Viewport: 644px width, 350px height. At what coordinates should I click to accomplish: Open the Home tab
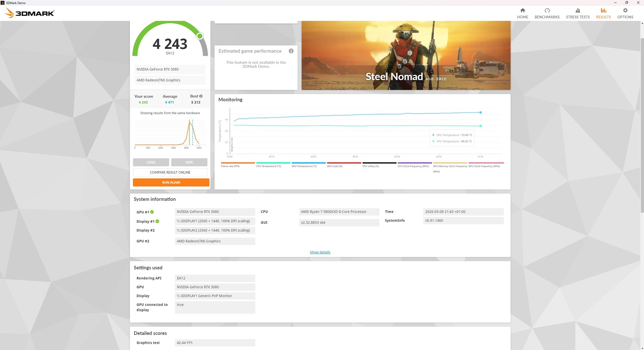[522, 13]
